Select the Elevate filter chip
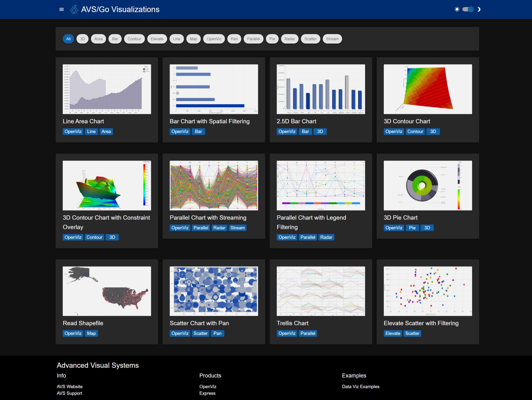Image resolution: width=532 pixels, height=400 pixels. point(157,39)
